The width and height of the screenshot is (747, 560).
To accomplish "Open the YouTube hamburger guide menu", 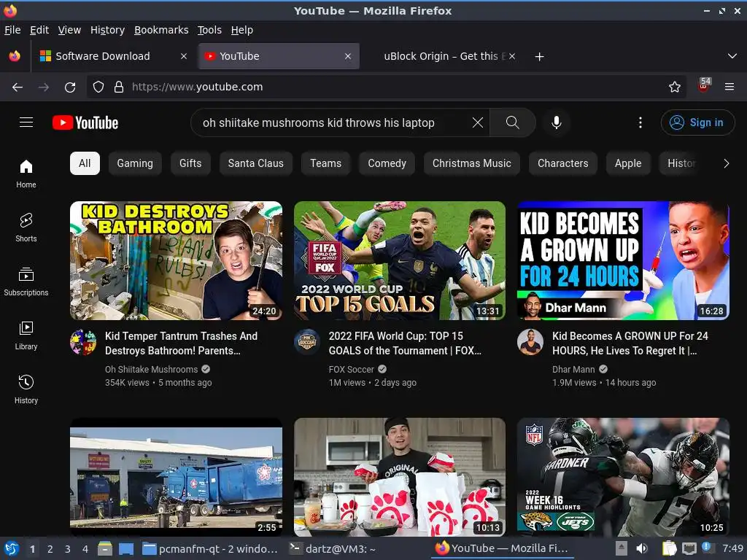I will [26, 122].
